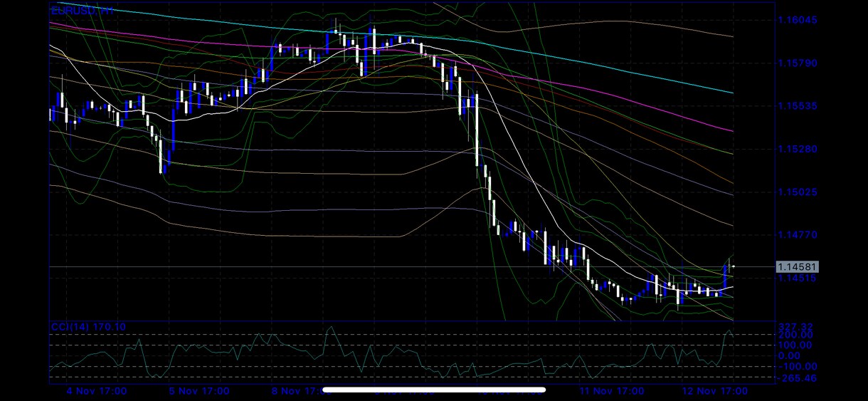Image resolution: width=868 pixels, height=401 pixels.
Task: Click the CCI 327.32 maximum scale value
Action: pos(796,326)
